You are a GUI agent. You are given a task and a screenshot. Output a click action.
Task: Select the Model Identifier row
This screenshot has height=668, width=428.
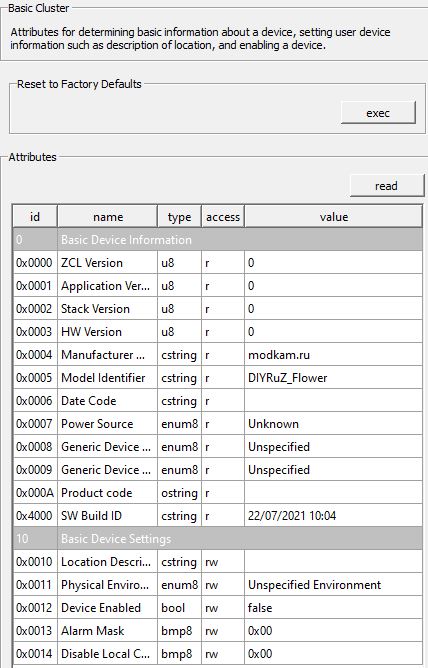(218, 378)
